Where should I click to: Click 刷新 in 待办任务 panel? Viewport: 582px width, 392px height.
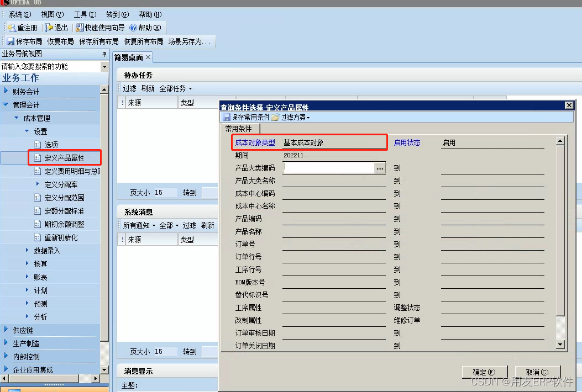click(148, 89)
